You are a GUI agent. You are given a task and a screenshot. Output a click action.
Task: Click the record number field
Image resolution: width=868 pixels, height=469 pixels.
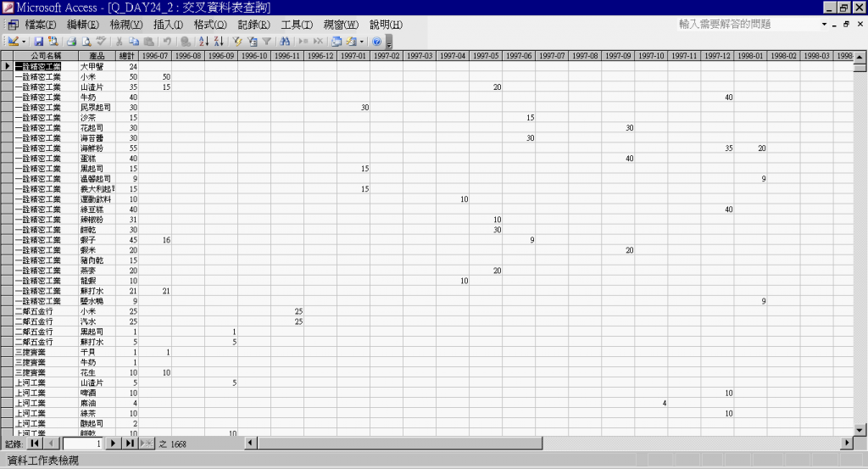click(82, 444)
